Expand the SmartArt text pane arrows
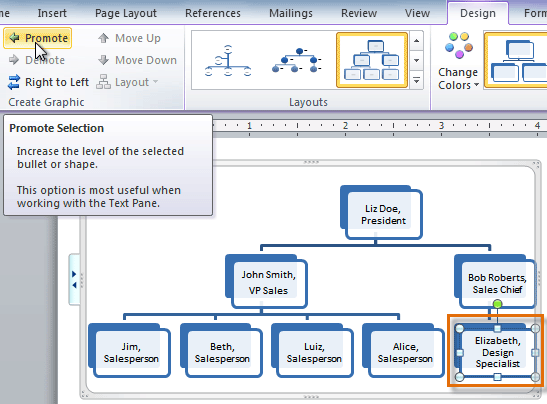Image resolution: width=547 pixels, height=404 pixels. tap(74, 279)
